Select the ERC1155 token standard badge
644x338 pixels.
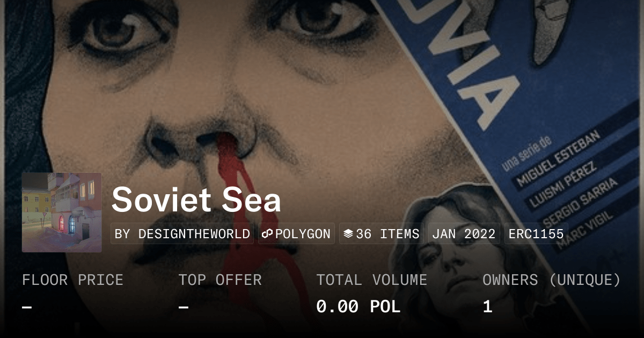click(536, 234)
